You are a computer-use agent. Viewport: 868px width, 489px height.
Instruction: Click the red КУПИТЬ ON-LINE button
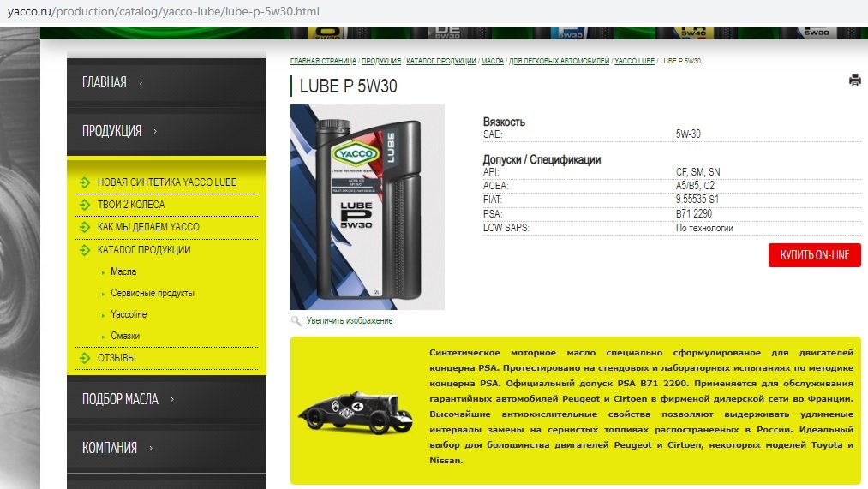814,255
